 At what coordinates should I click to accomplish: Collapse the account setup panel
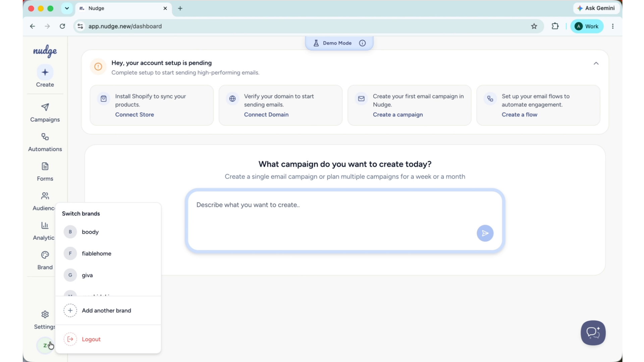[x=596, y=63]
